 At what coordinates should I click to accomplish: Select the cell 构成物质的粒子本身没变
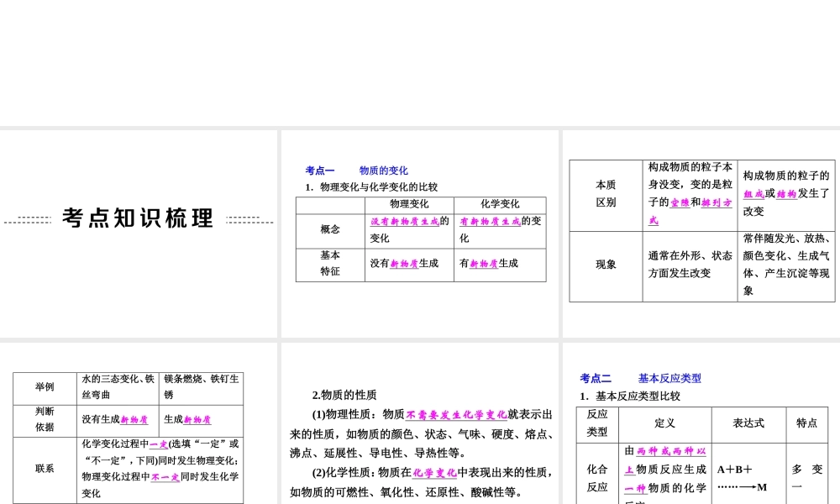690,195
